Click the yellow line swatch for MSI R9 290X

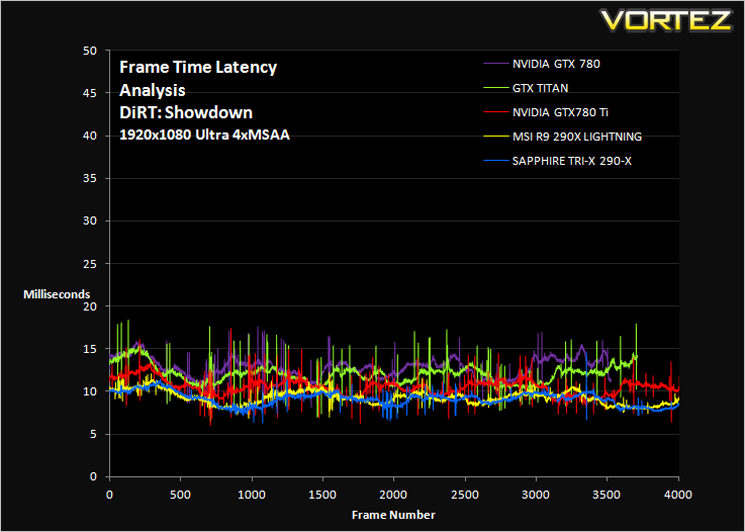[496, 137]
